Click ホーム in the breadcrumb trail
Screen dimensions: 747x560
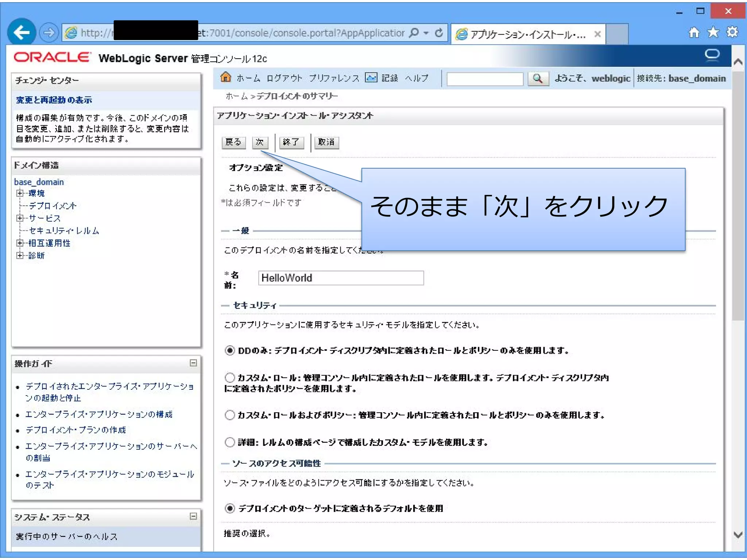tap(236, 96)
